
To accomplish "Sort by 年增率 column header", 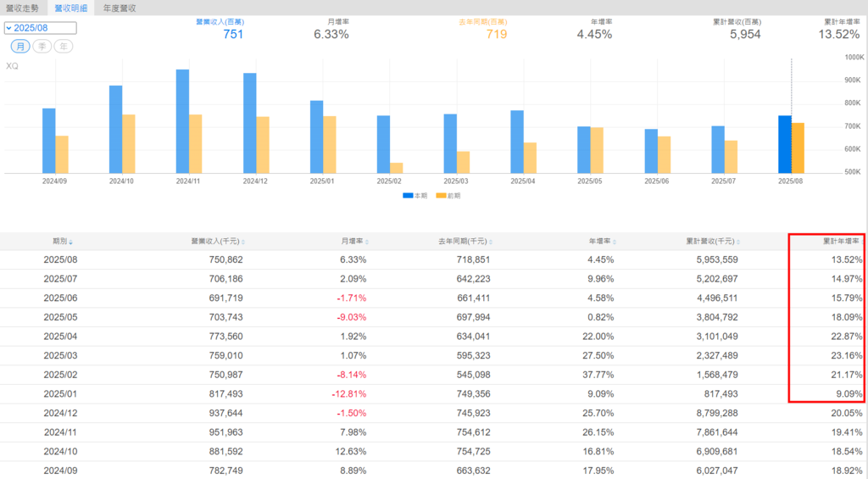I will point(603,242).
